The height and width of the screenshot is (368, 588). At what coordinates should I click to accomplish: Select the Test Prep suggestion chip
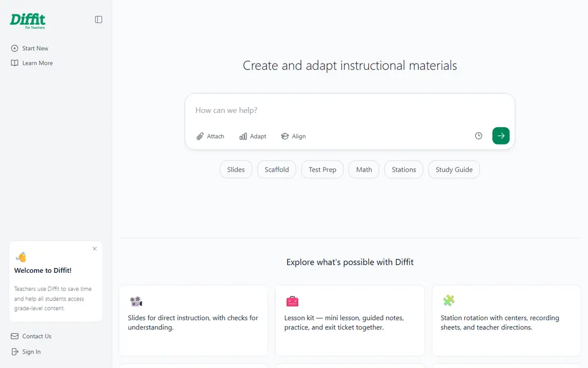coord(322,170)
